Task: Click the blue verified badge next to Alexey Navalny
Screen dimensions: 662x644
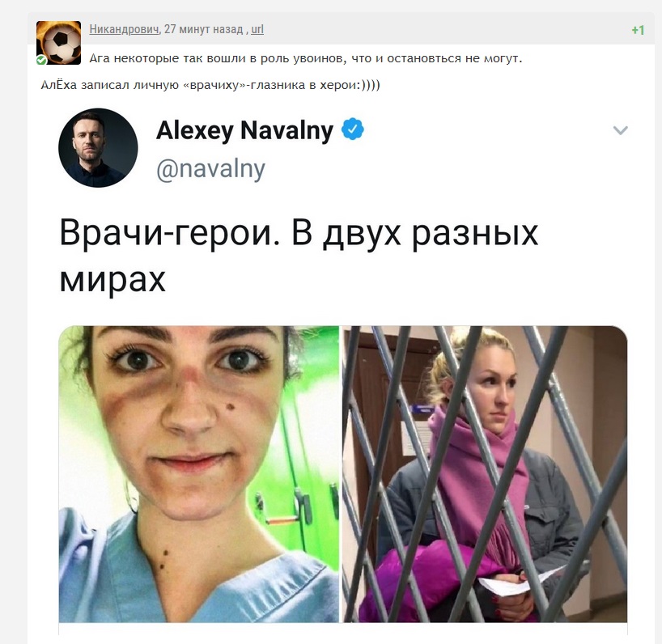Action: [353, 129]
